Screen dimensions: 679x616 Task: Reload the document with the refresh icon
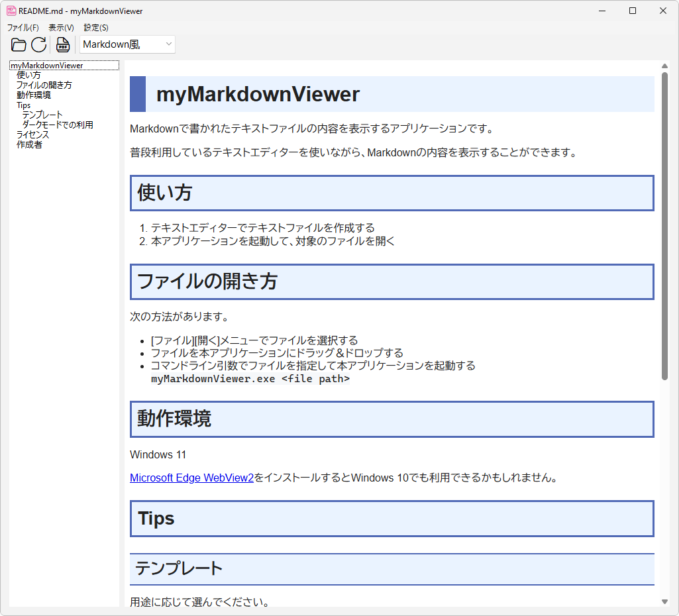coord(39,44)
